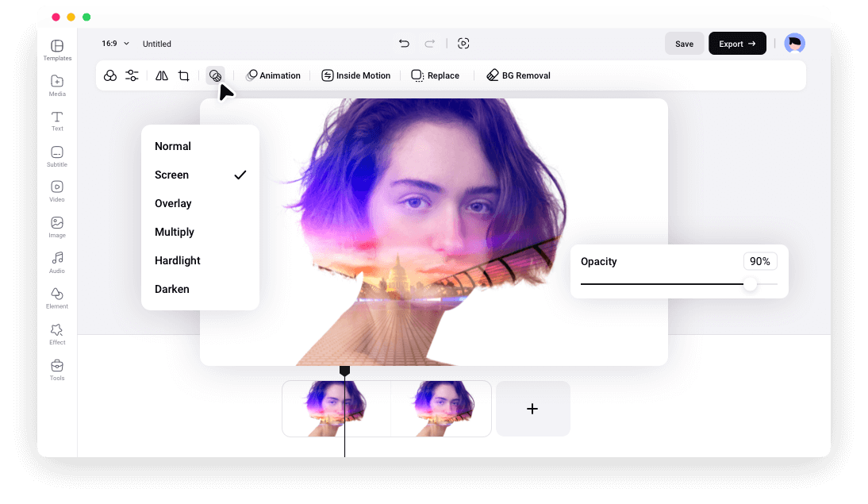This screenshot has width=868, height=504.
Task: Click the plus button to add clip
Action: coord(532,409)
